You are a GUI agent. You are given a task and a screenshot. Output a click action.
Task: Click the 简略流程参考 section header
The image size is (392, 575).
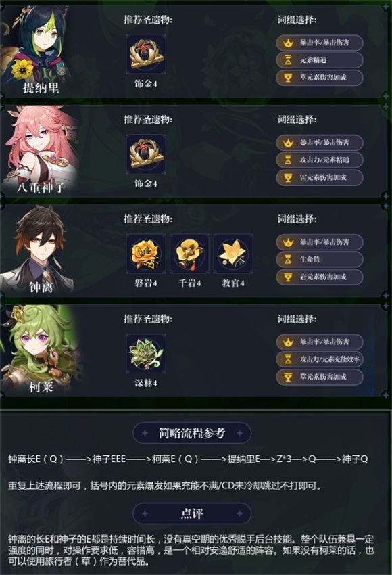pyautogui.click(x=192, y=433)
